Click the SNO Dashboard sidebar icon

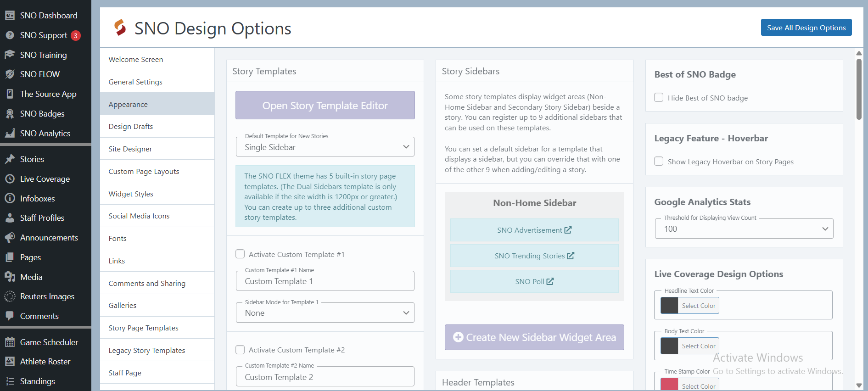pos(10,16)
